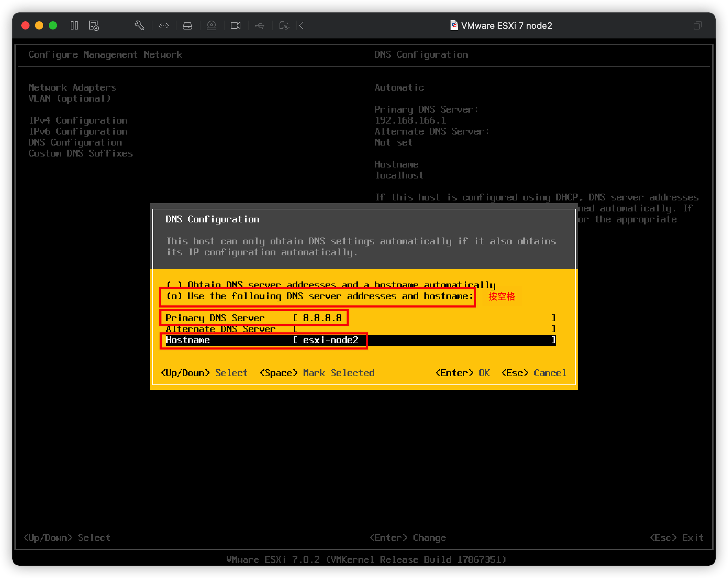Select VLAN (optional) entry
728x578 pixels.
(69, 99)
